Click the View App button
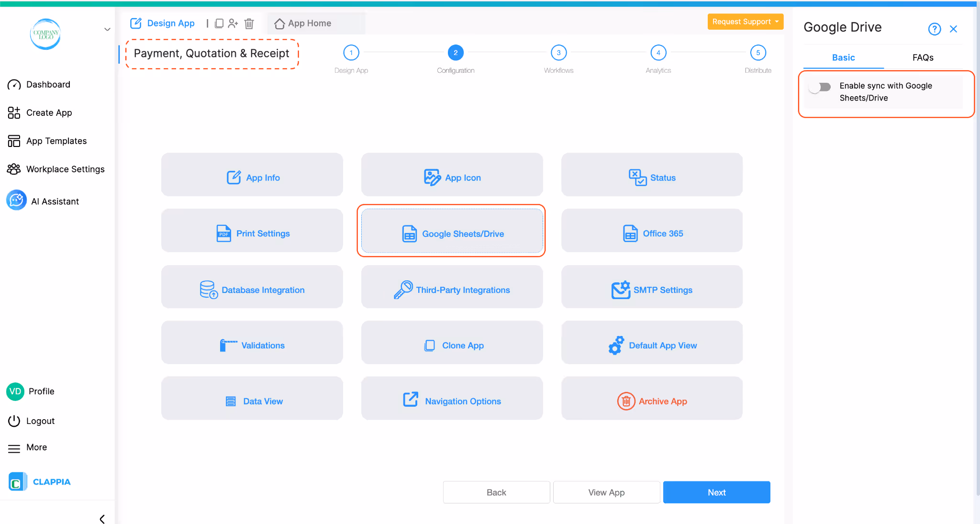This screenshot has height=524, width=980. (606, 492)
